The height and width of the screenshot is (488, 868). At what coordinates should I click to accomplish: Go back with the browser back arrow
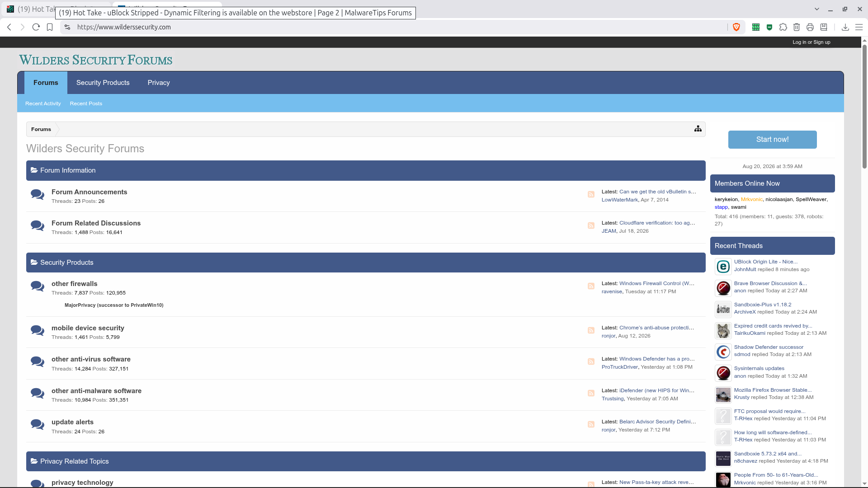click(9, 27)
